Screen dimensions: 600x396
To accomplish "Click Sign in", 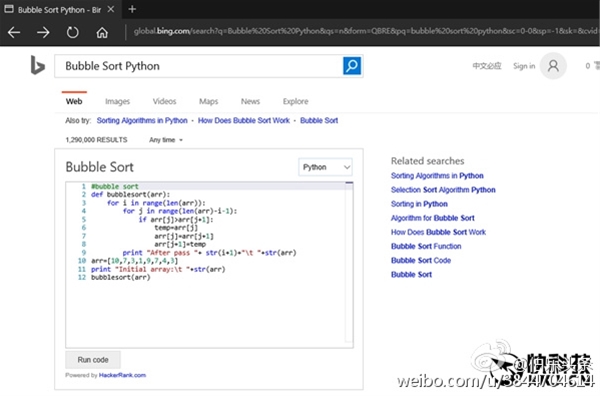I will [x=524, y=66].
